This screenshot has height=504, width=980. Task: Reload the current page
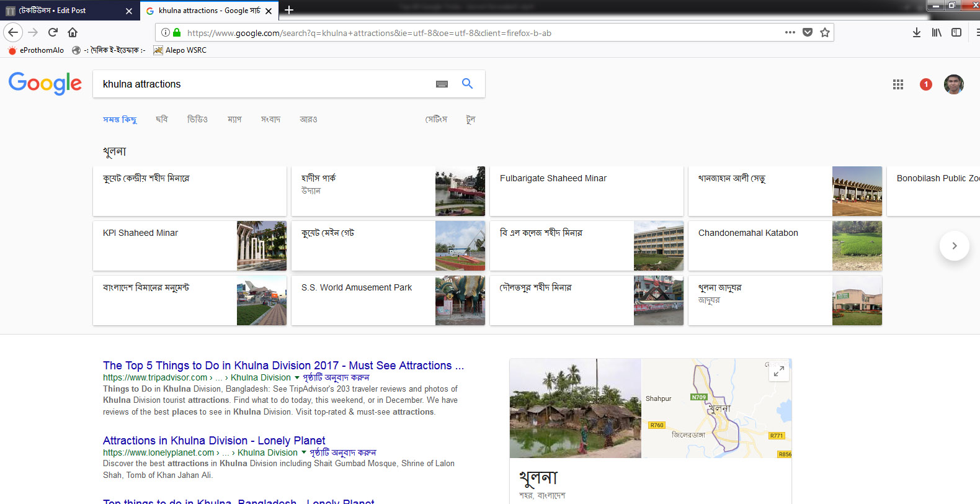click(x=53, y=32)
